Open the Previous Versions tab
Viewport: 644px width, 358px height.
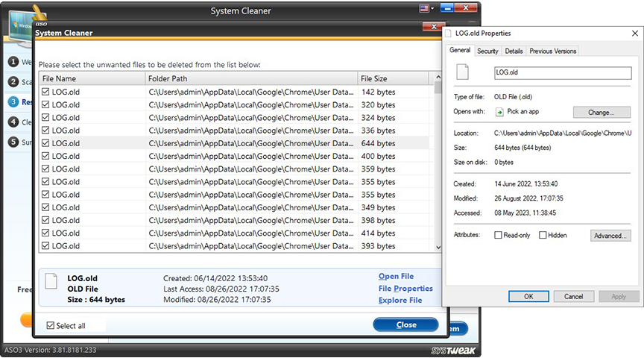553,51
